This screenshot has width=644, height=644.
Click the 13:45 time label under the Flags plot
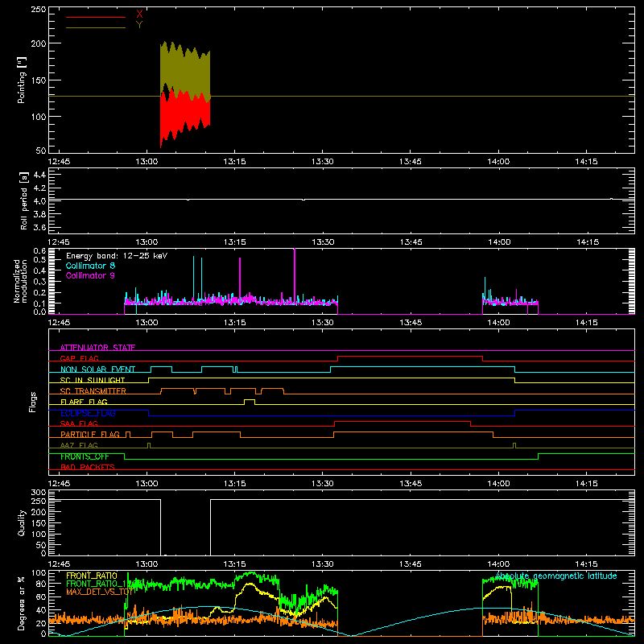[x=411, y=484]
